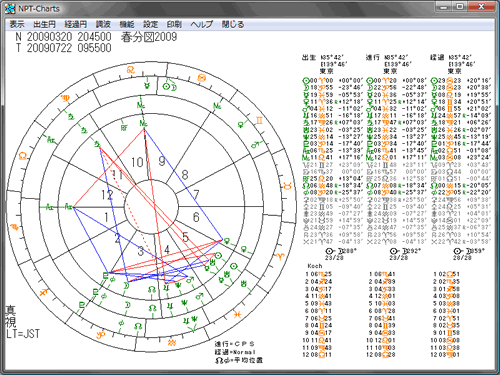Click the Gemini sign on the chart's outer ring
The height and width of the screenshot is (375, 500).
point(259,120)
